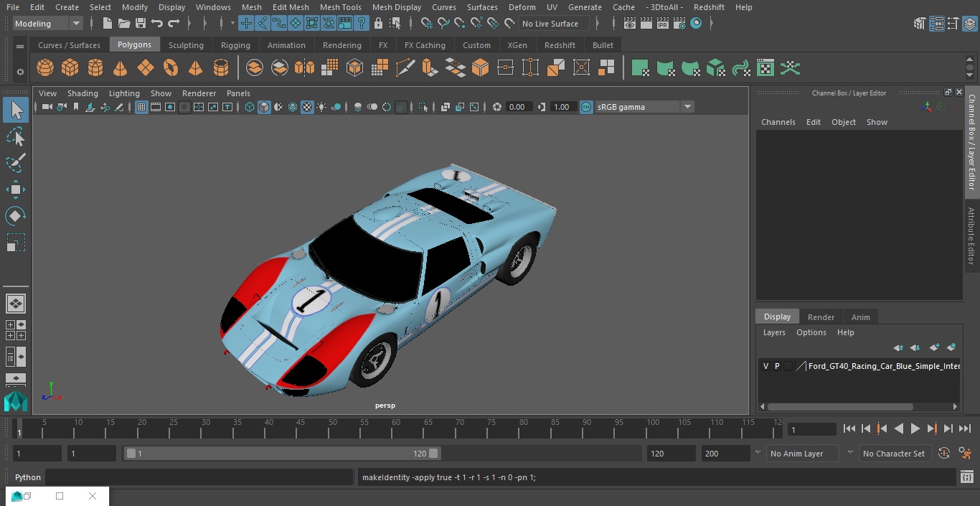
Task: Open the Layers menu in layer editor
Action: (x=773, y=332)
